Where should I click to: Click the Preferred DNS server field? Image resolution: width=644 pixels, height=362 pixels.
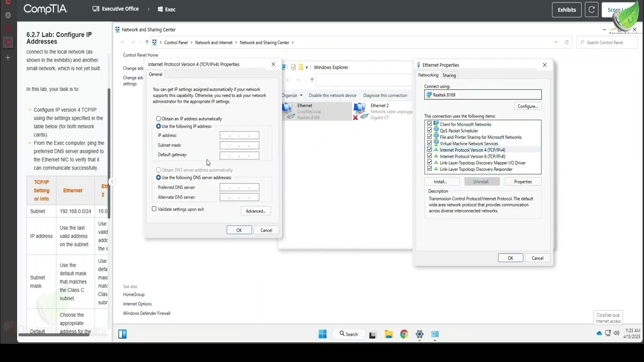tap(239, 187)
